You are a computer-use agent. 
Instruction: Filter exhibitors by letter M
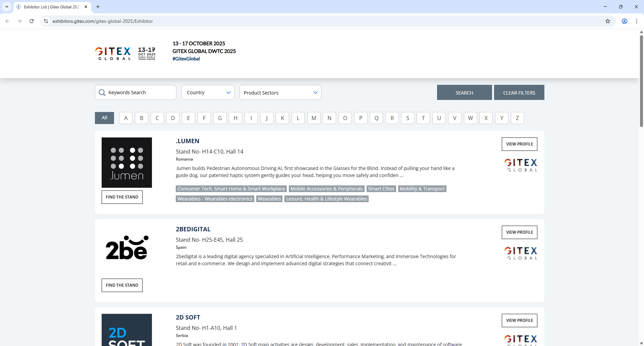pos(314,118)
